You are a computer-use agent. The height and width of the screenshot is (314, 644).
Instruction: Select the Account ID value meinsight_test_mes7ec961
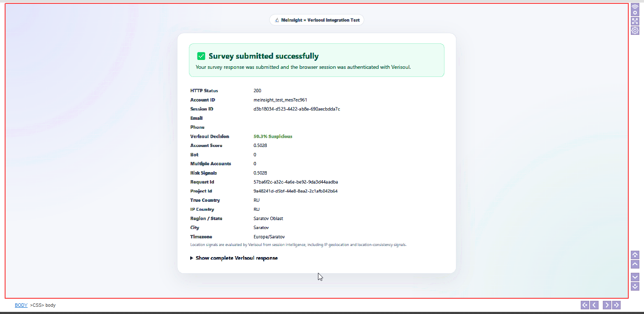[280, 100]
